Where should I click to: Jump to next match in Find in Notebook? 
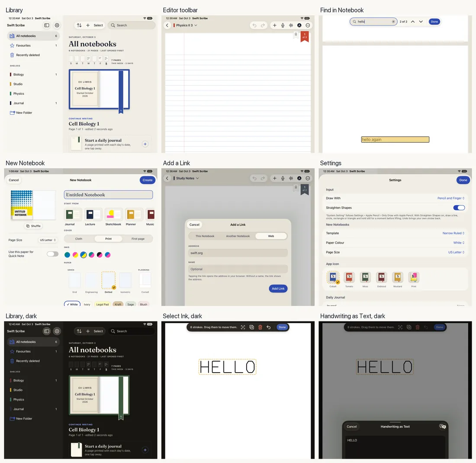click(421, 22)
